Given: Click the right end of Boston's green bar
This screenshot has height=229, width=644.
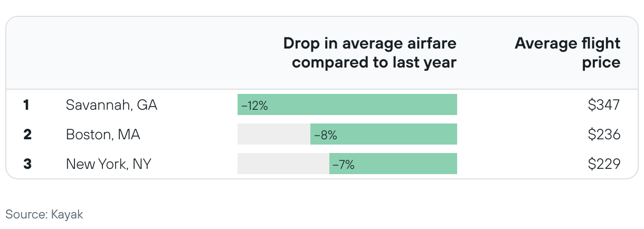Looking at the screenshot, I should point(453,135).
